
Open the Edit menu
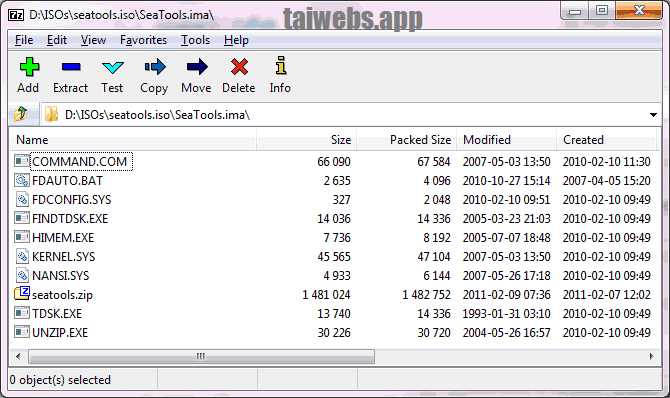(57, 40)
